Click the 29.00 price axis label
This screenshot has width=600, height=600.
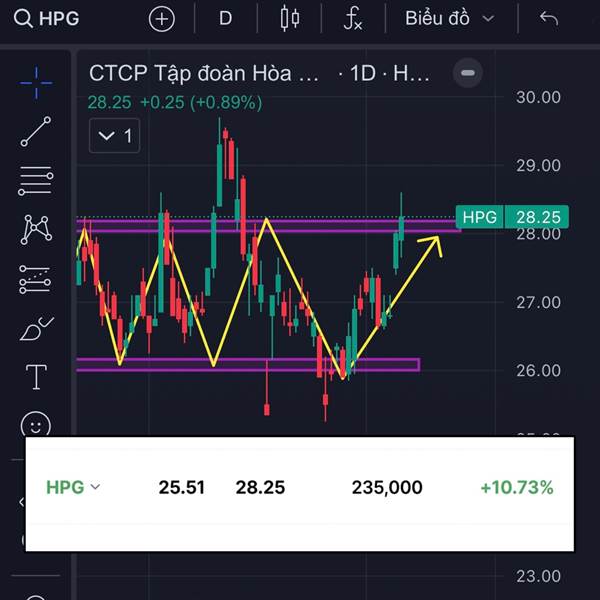point(538,165)
